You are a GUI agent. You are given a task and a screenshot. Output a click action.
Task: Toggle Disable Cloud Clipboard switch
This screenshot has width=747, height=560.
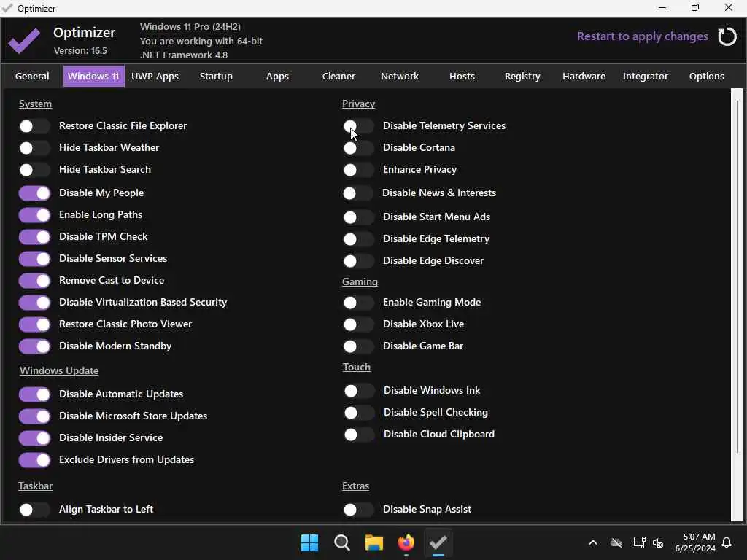point(359,435)
